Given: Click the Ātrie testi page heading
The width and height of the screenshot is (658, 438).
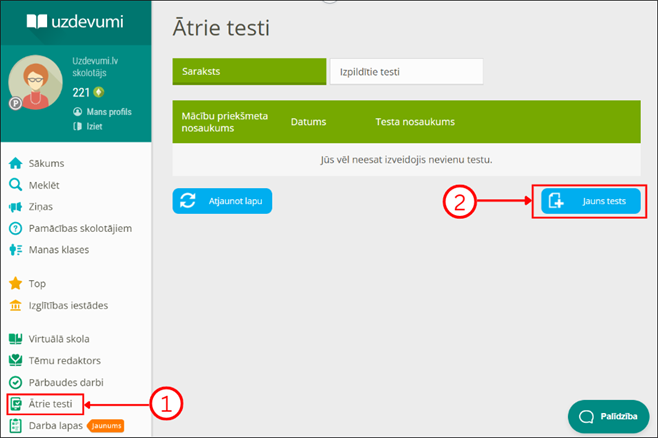Looking at the screenshot, I should point(221,28).
